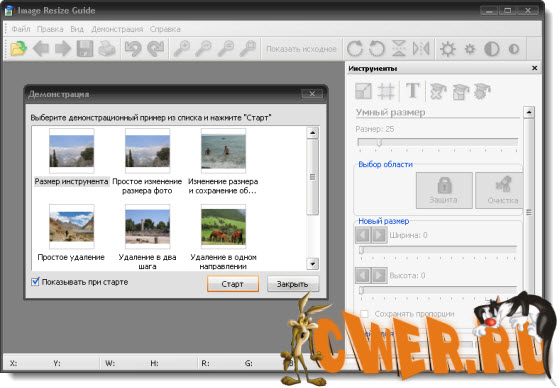Click the Старт button
The width and height of the screenshot is (560, 388).
(x=233, y=284)
